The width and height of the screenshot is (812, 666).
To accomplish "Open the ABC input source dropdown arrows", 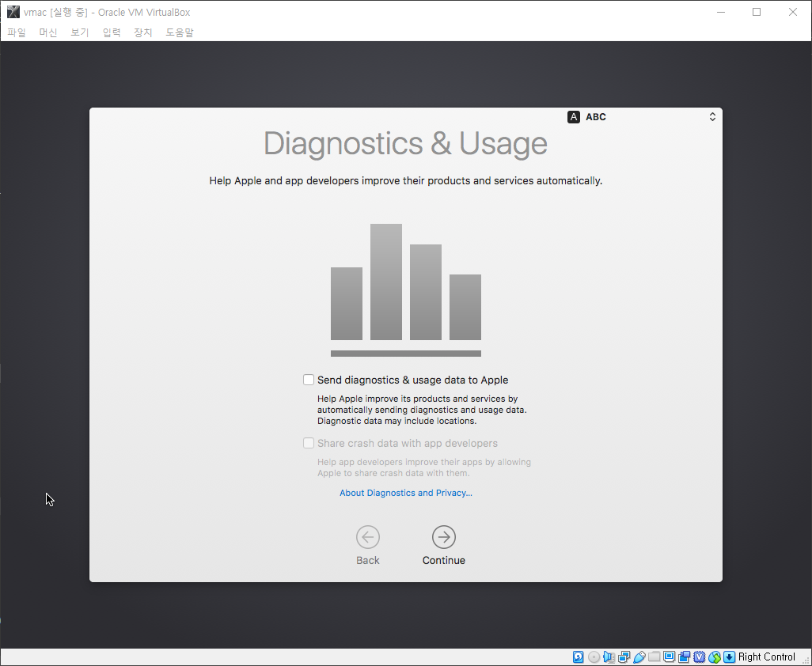I will coord(712,117).
